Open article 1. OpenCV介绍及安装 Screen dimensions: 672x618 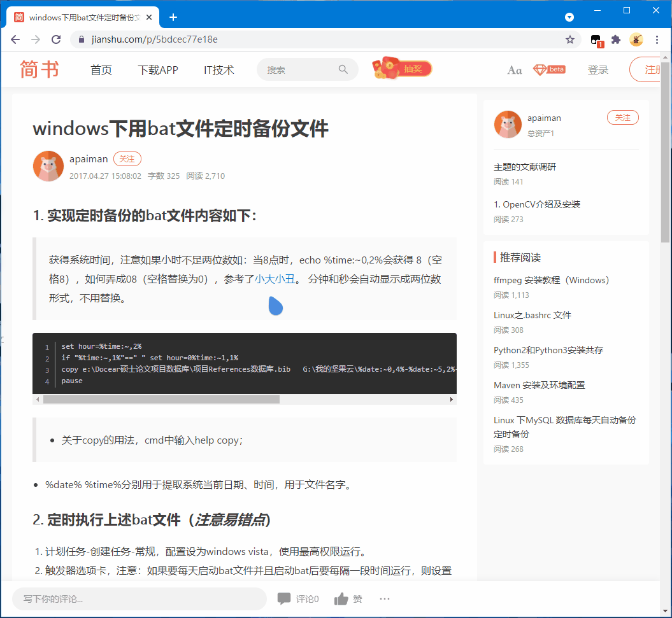(537, 204)
